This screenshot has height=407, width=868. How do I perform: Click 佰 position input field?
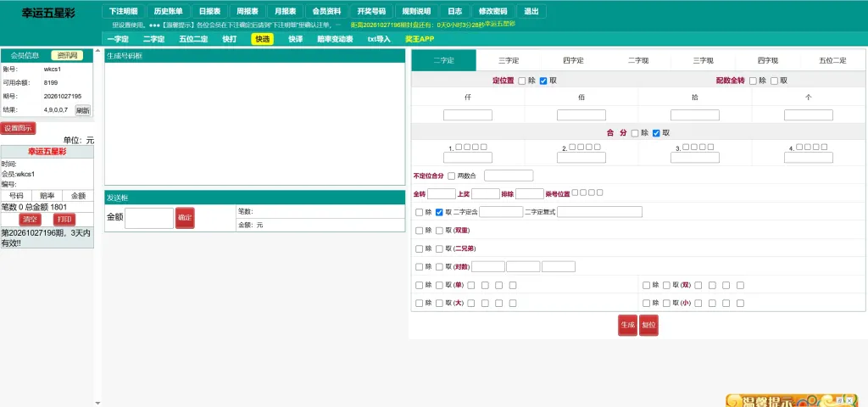pyautogui.click(x=581, y=115)
